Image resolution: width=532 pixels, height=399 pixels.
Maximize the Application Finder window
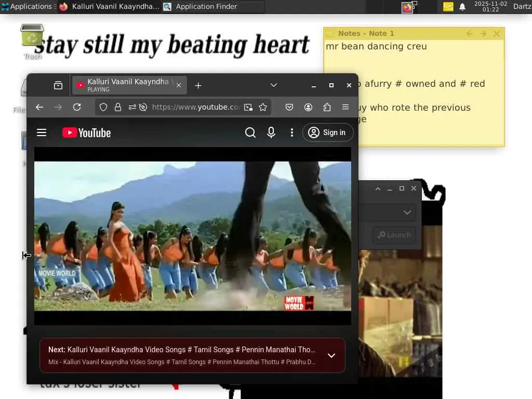pyautogui.click(x=402, y=188)
